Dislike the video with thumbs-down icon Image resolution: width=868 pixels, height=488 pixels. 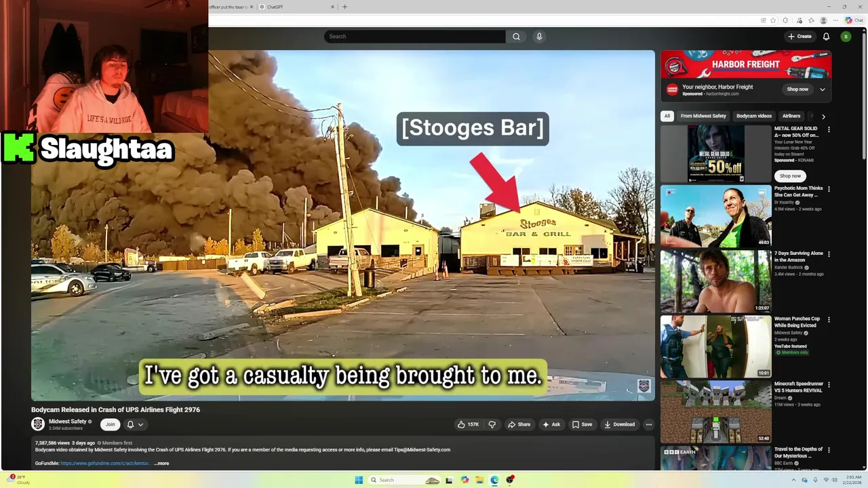tap(492, 424)
